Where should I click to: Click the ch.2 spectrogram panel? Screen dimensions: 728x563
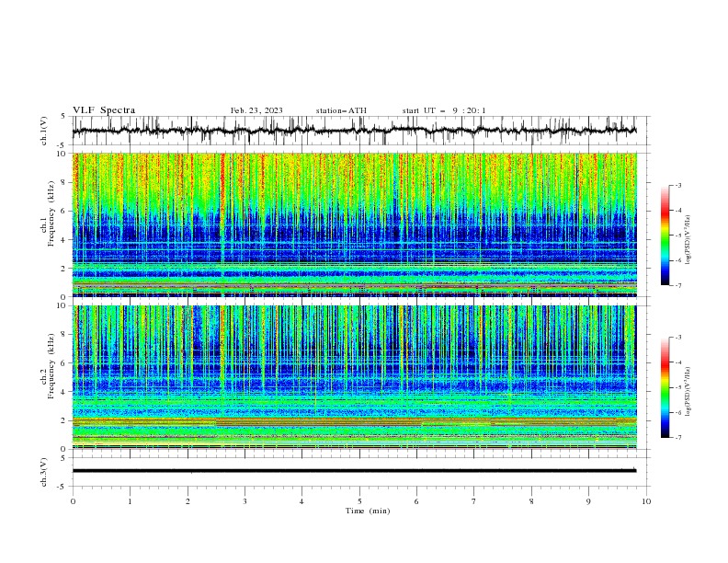[354, 377]
